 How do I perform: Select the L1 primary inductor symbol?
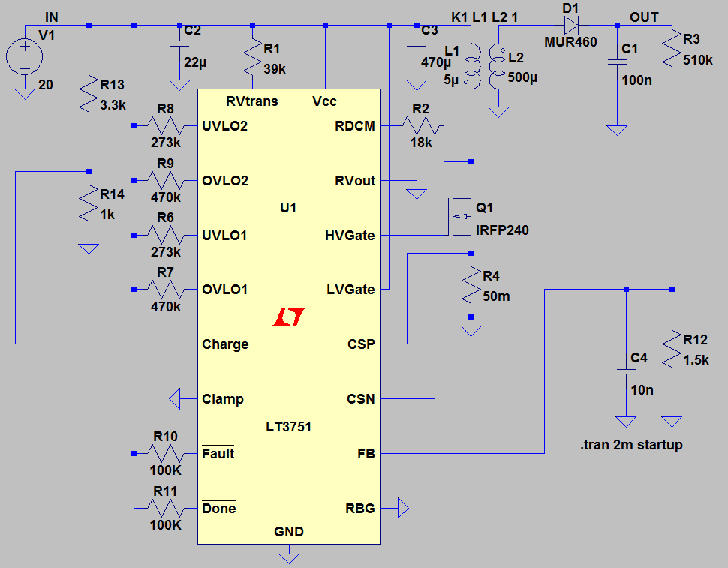pyautogui.click(x=472, y=66)
